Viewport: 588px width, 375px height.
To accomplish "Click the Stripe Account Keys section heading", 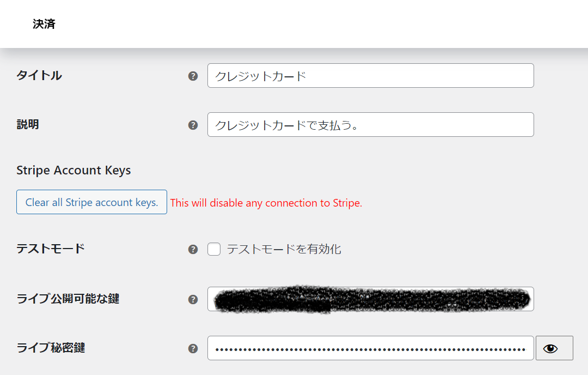I will (x=73, y=171).
